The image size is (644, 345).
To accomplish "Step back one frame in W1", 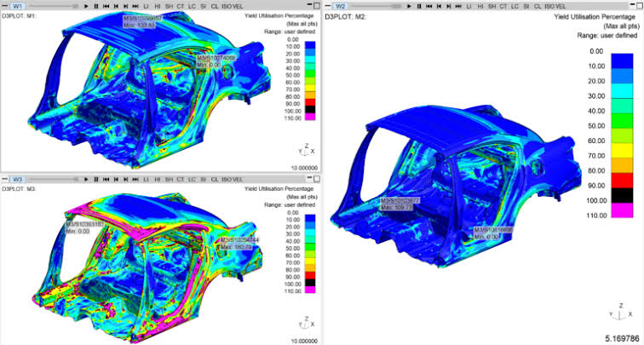I will [116, 6].
